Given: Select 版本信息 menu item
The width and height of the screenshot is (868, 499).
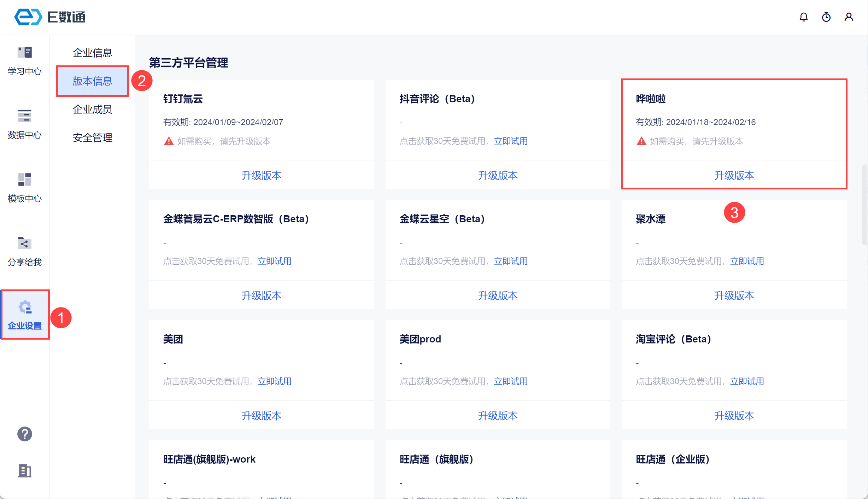Looking at the screenshot, I should pyautogui.click(x=92, y=81).
